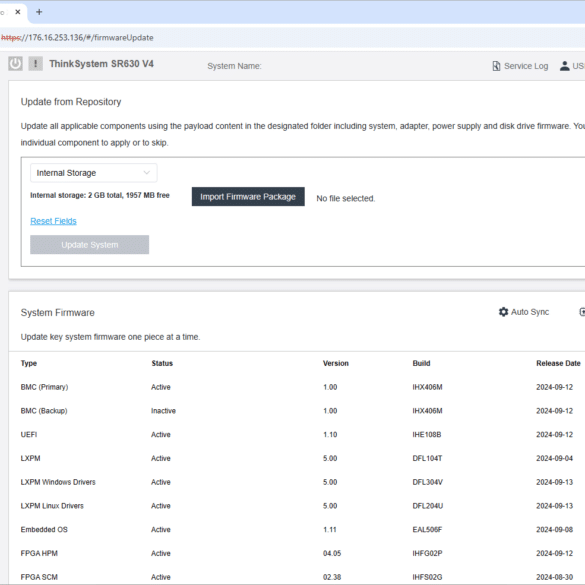Image resolution: width=585 pixels, height=585 pixels.
Task: Click build IHFG02P cell
Action: click(x=428, y=553)
